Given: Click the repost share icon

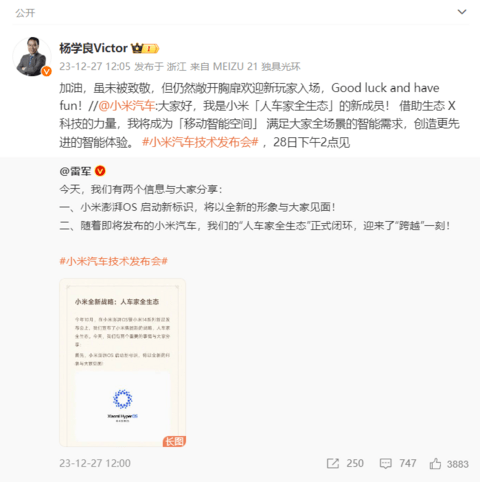Looking at the screenshot, I should point(333,463).
